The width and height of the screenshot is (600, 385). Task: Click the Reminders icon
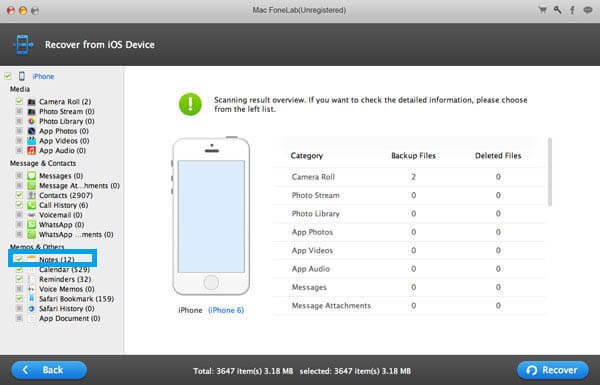tap(31, 279)
